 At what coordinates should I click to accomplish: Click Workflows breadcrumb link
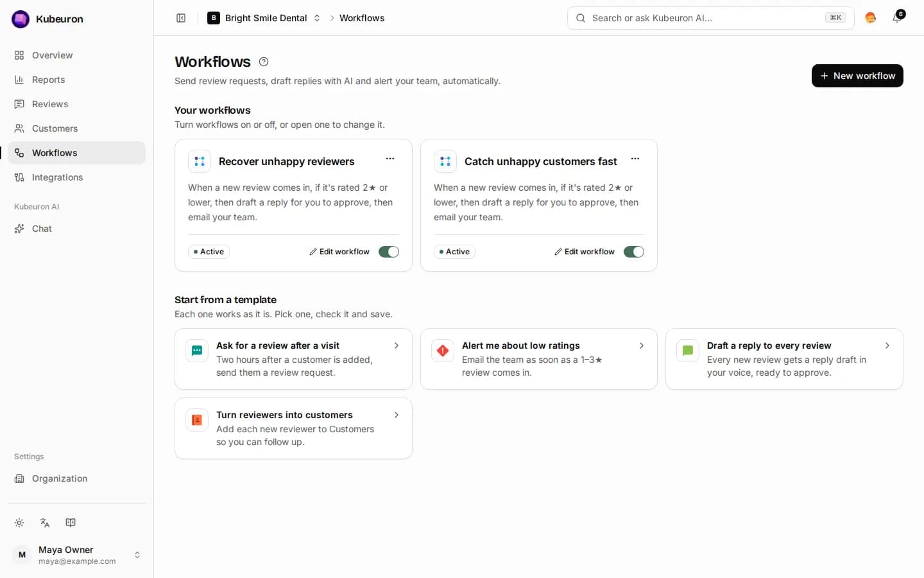click(x=362, y=18)
